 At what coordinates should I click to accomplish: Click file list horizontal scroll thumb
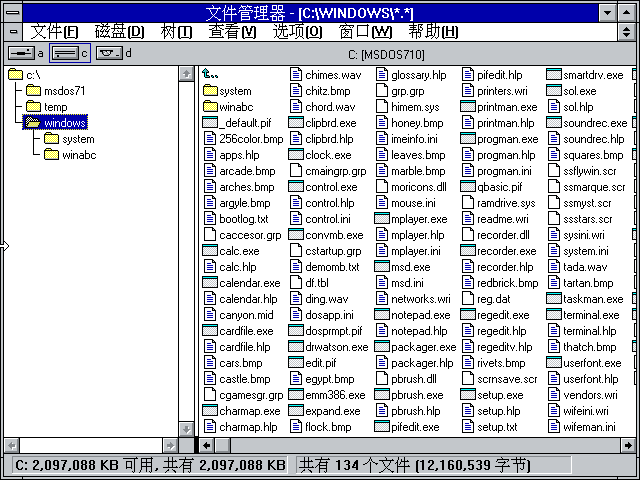pyautogui.click(x=222, y=445)
